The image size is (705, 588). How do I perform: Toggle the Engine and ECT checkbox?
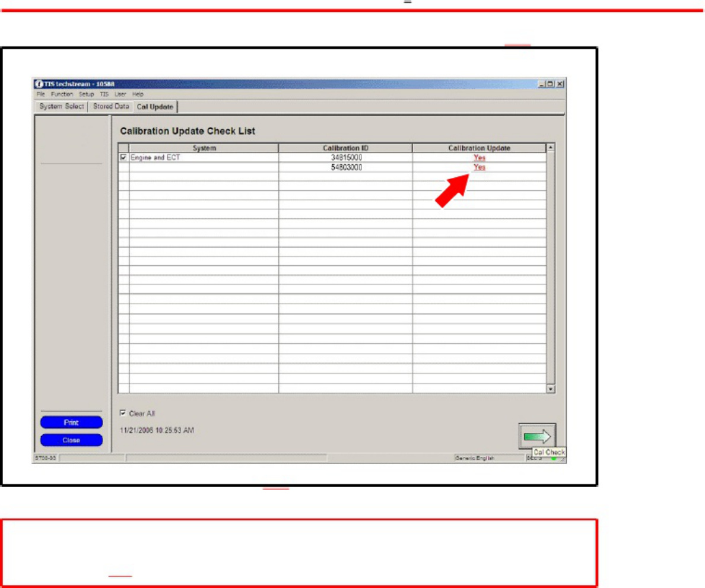pos(123,157)
